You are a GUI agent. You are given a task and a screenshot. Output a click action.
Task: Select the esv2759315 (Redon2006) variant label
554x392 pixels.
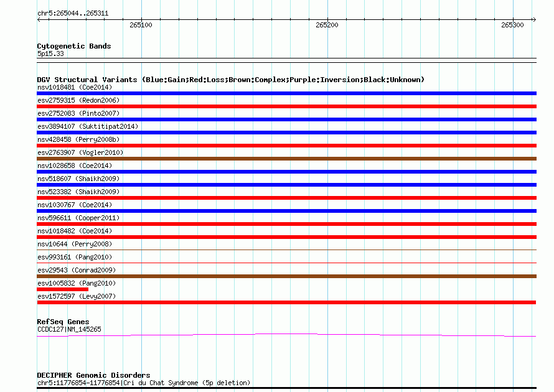tap(78, 100)
